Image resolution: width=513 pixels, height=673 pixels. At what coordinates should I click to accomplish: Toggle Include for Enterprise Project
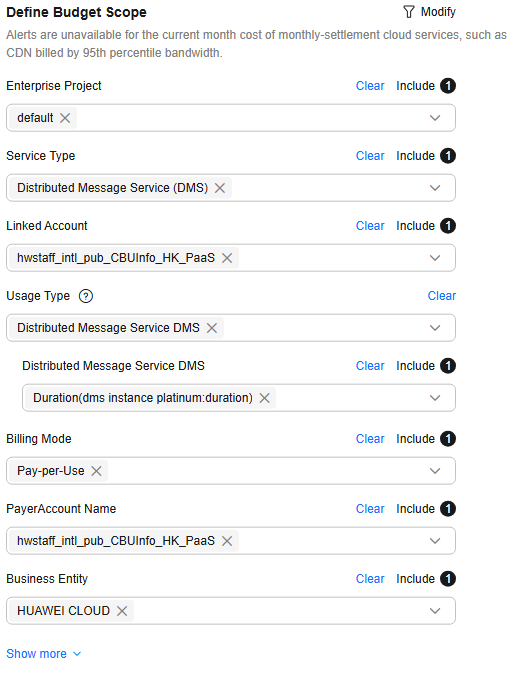click(425, 86)
